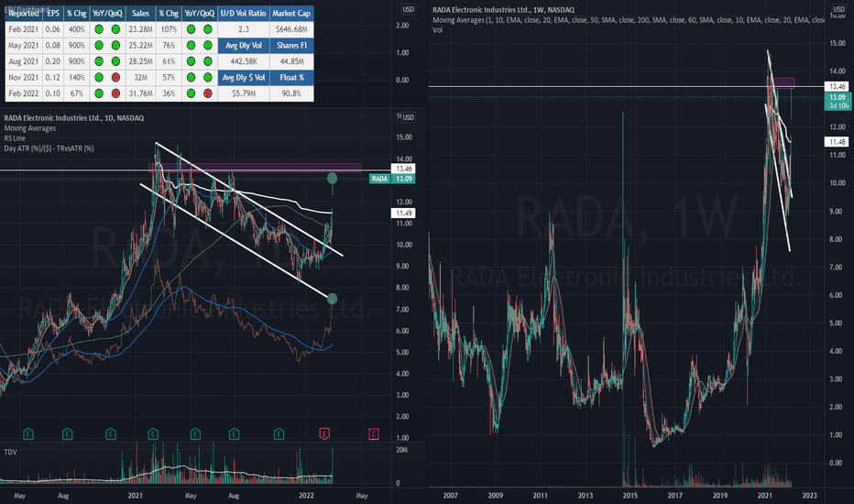Open the USD currency selector on the dashboard pane
854x504 pixels.
[408, 9]
